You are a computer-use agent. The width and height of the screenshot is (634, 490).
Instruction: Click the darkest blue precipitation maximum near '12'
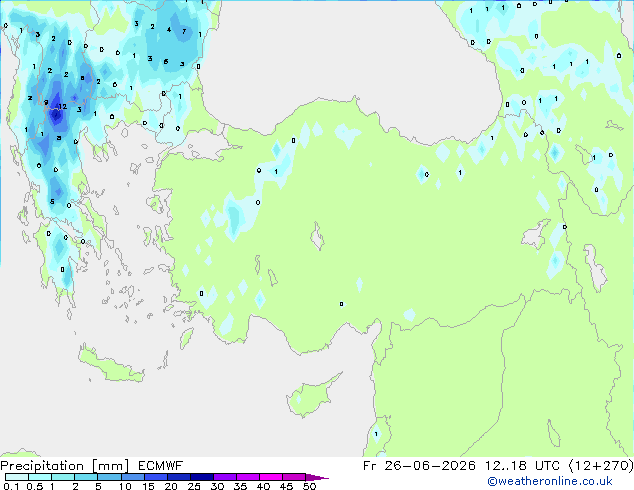click(56, 116)
